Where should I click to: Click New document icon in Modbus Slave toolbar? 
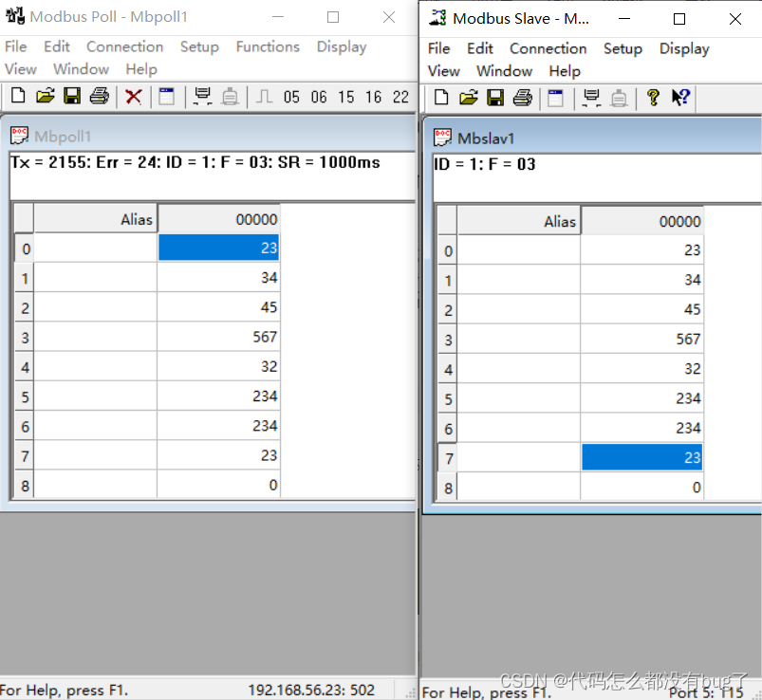[x=441, y=98]
